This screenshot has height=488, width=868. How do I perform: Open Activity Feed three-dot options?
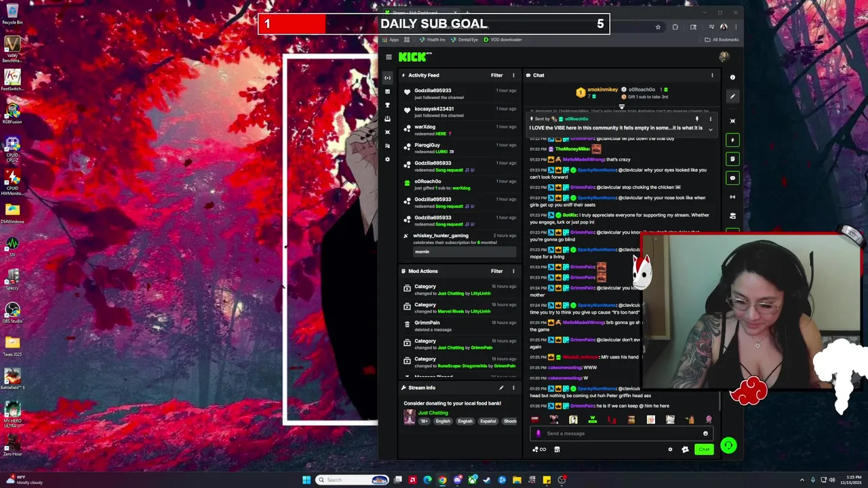[x=513, y=75]
